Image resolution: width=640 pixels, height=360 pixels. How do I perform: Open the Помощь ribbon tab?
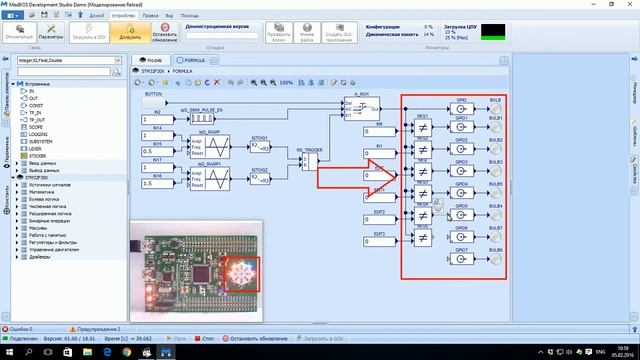[x=190, y=16]
